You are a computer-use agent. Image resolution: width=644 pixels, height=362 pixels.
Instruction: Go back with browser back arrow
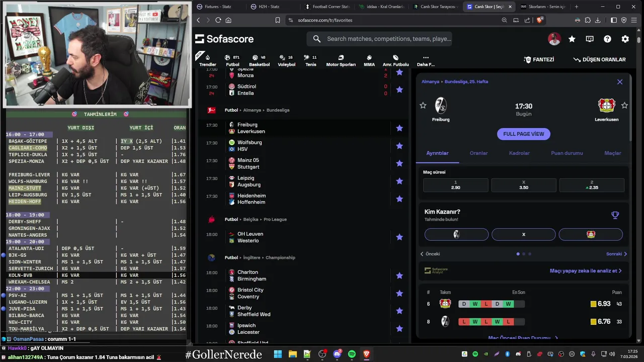pyautogui.click(x=198, y=20)
